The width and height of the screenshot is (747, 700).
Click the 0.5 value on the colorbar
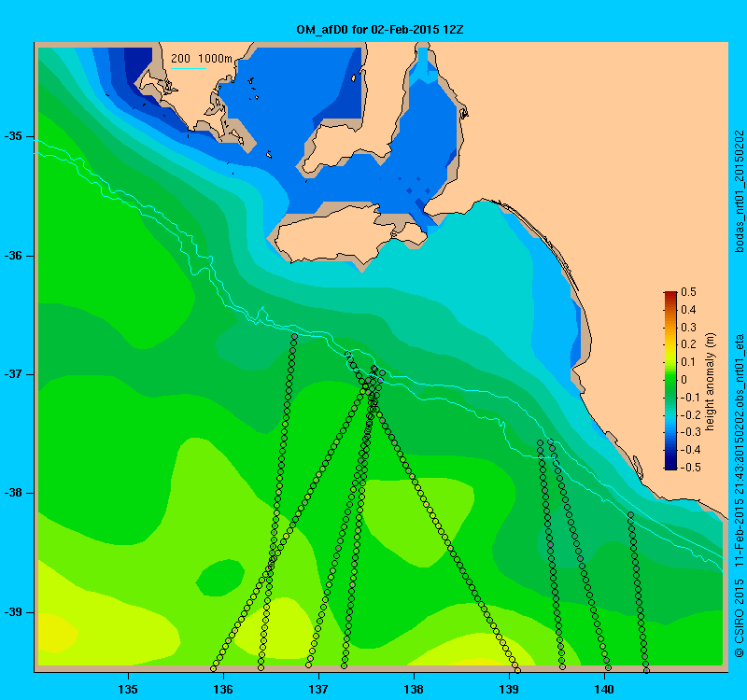[x=688, y=292]
